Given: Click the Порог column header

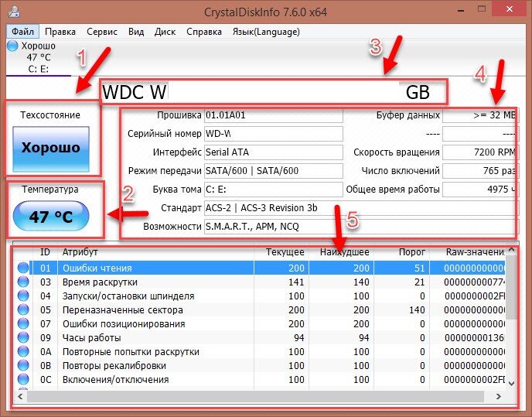Looking at the screenshot, I should click(x=402, y=252).
